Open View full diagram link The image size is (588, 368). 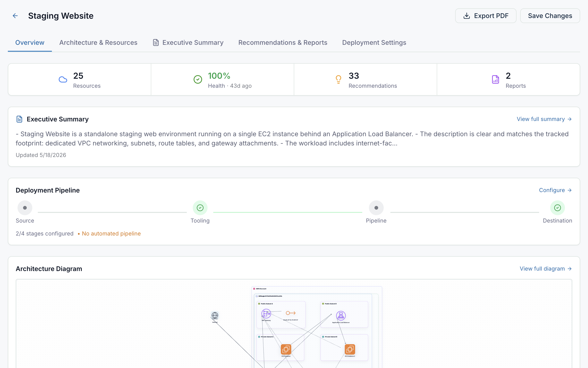[546, 269]
